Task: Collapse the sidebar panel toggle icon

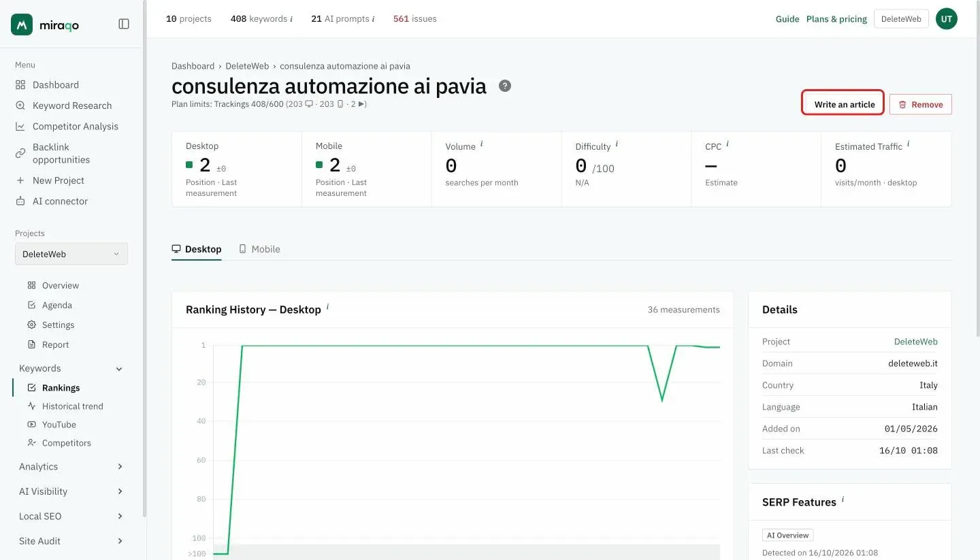Action: pos(124,24)
